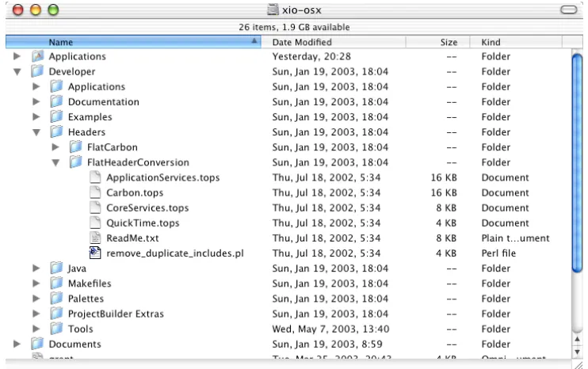Expand the Palettes folder

point(36,299)
